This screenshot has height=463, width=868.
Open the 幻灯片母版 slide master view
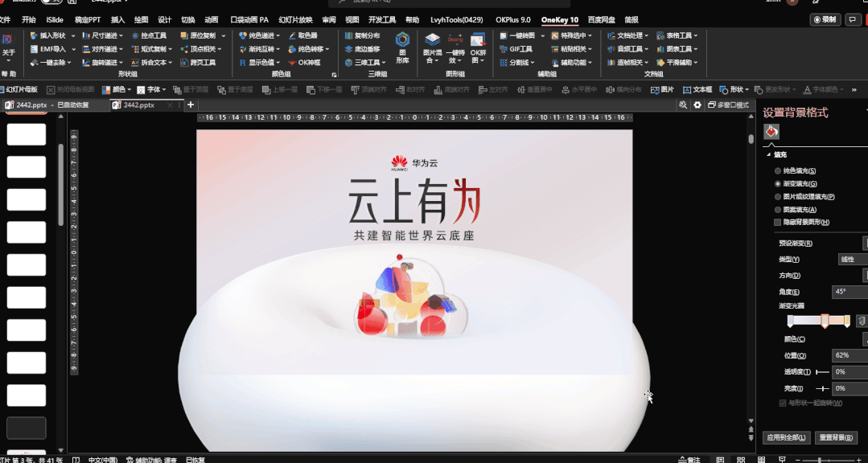(x=19, y=89)
